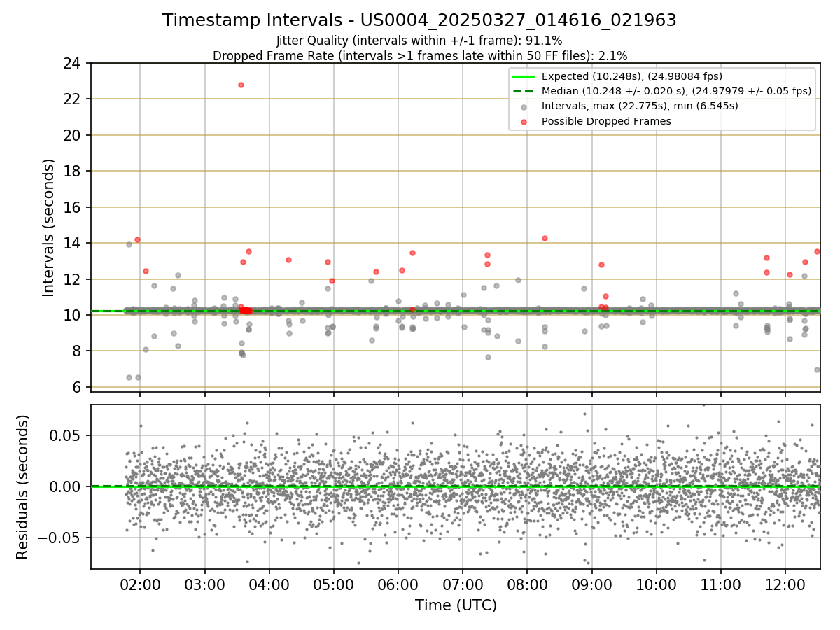
Task: Click the Intervals max/min legend entry
Action: (630, 106)
